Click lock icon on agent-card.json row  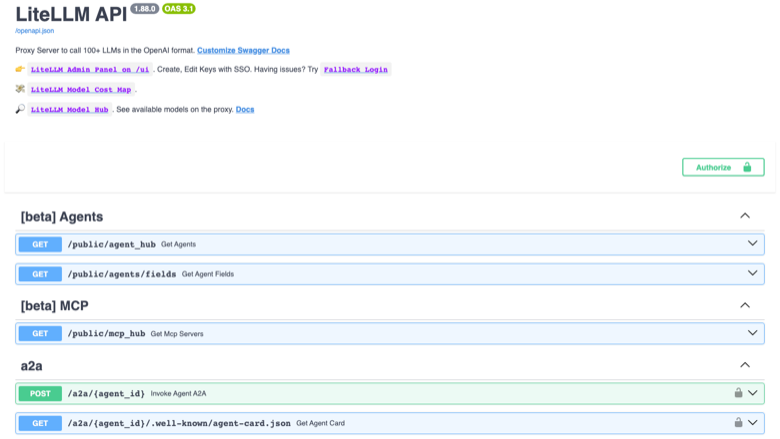738,423
